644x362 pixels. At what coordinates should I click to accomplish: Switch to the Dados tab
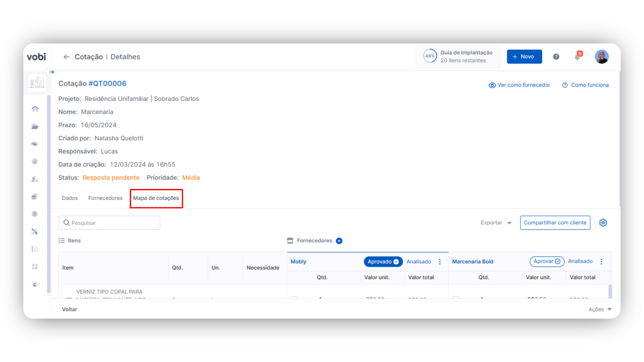coord(70,198)
